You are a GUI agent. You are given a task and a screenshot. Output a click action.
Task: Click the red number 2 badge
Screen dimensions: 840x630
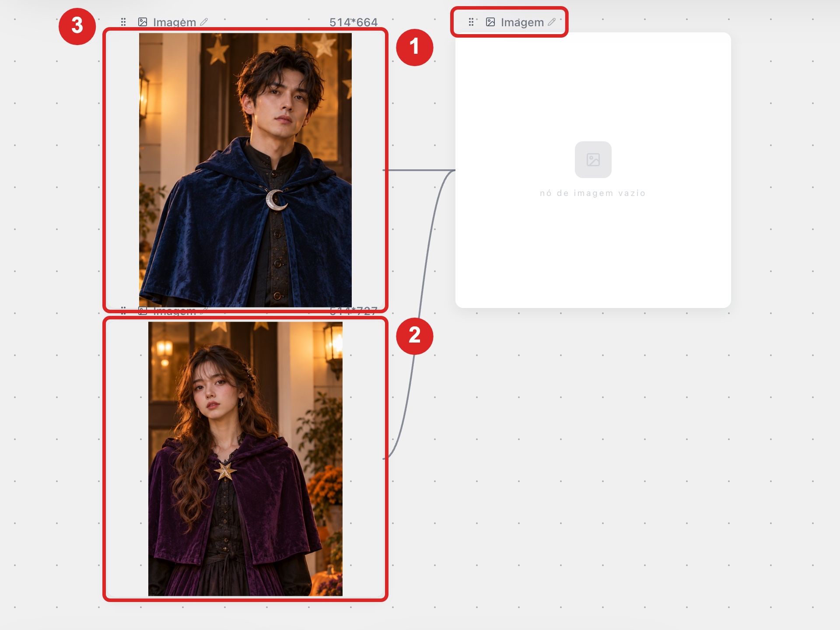[x=415, y=336]
